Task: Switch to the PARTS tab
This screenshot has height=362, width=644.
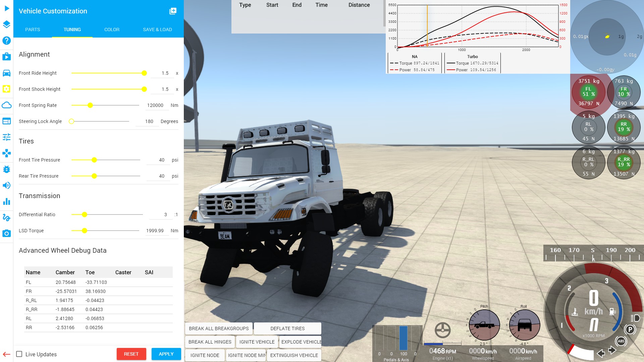Action: [33, 29]
